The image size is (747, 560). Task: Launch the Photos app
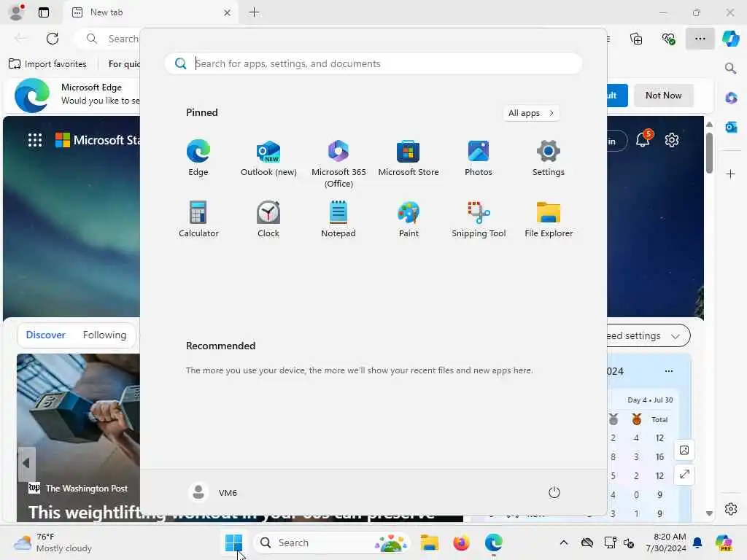pyautogui.click(x=479, y=158)
